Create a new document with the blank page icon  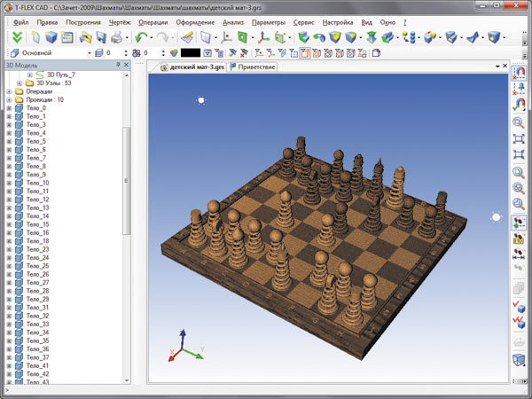(x=35, y=37)
